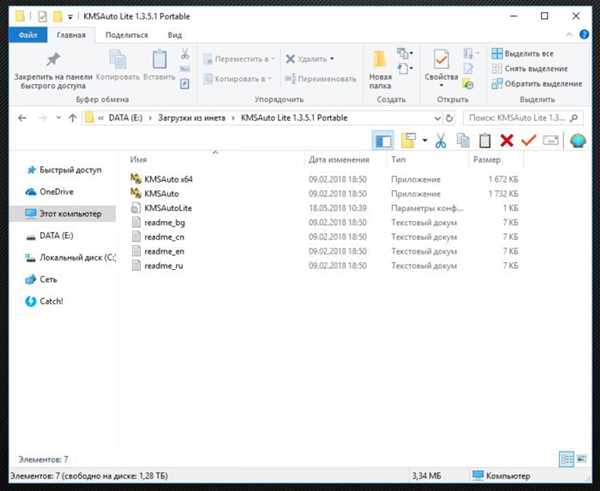This screenshot has width=600, height=491.
Task: Click Select all in ribbon
Action: point(522,54)
